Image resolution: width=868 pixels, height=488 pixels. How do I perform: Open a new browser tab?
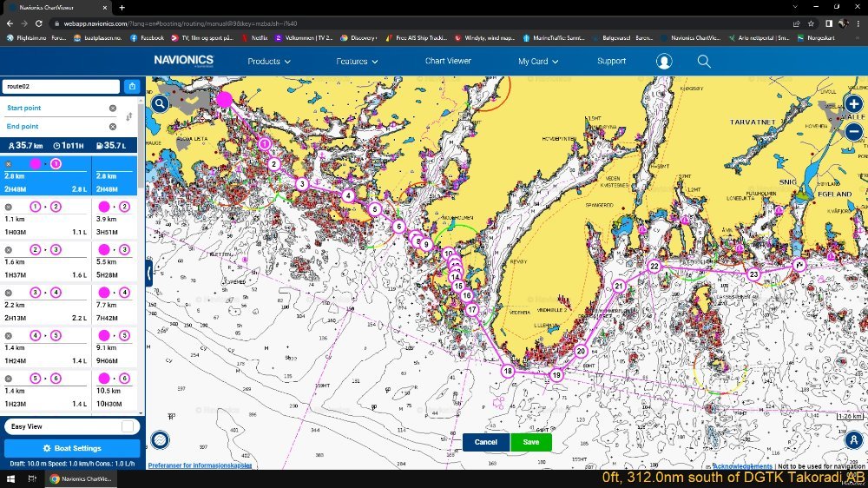(122, 7)
